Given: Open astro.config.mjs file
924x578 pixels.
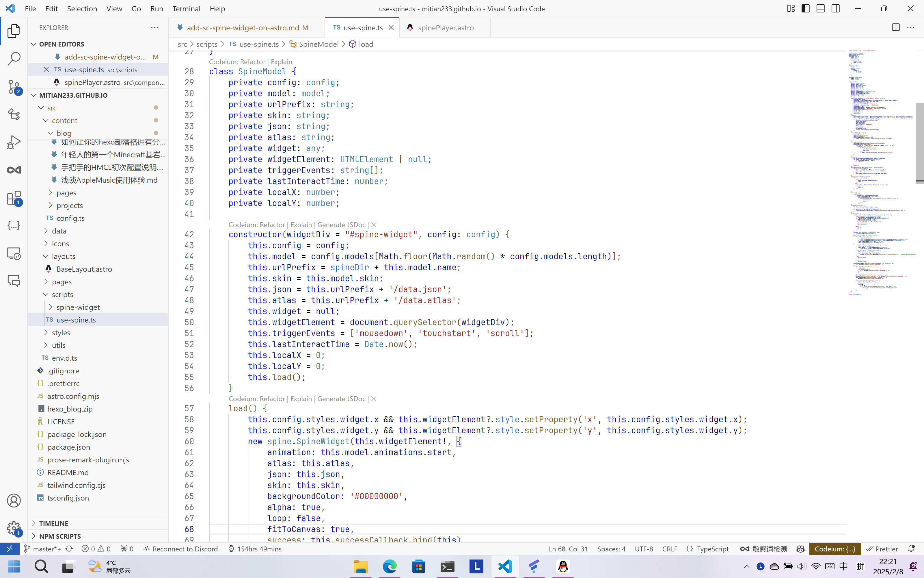Looking at the screenshot, I should (x=98, y=396).
